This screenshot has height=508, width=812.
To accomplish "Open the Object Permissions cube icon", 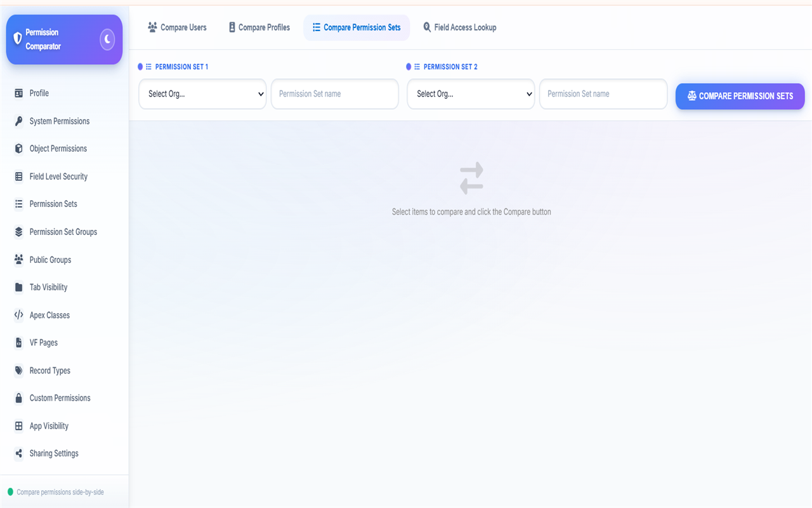I will [18, 149].
